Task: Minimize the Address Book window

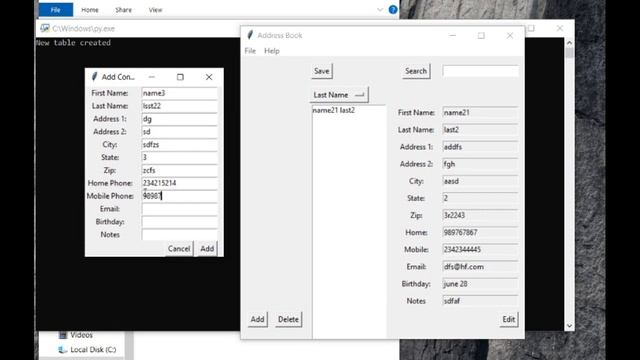Action: pos(452,36)
